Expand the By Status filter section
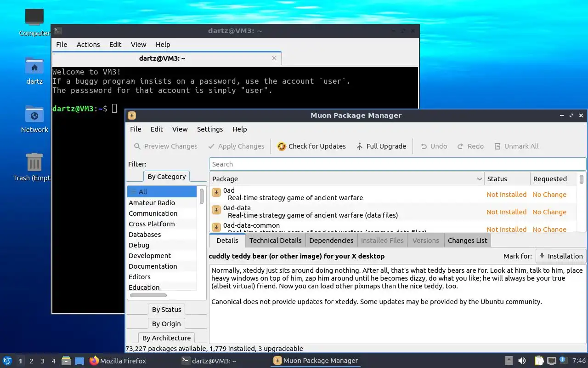 pyautogui.click(x=167, y=310)
